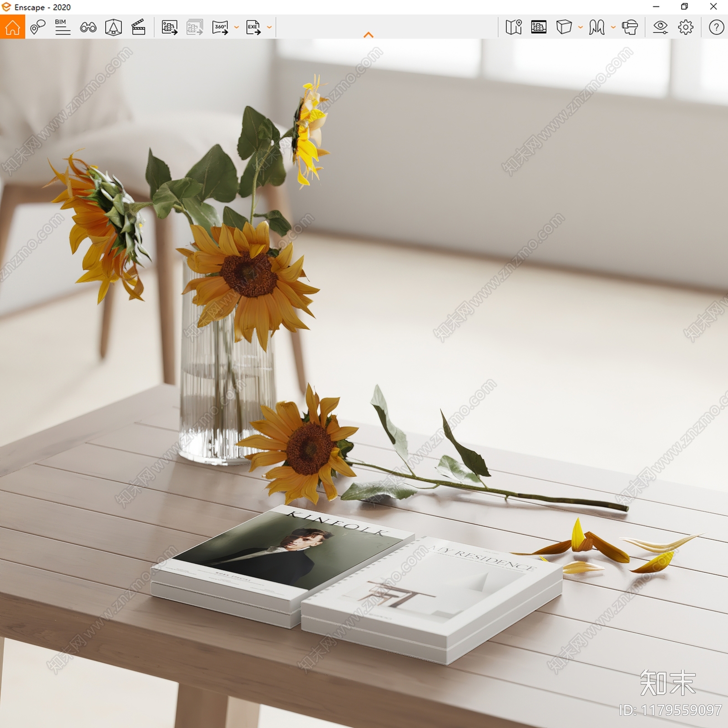Expand the cube rendering mode dropdown arrow
The height and width of the screenshot is (728, 728).
coord(581,27)
